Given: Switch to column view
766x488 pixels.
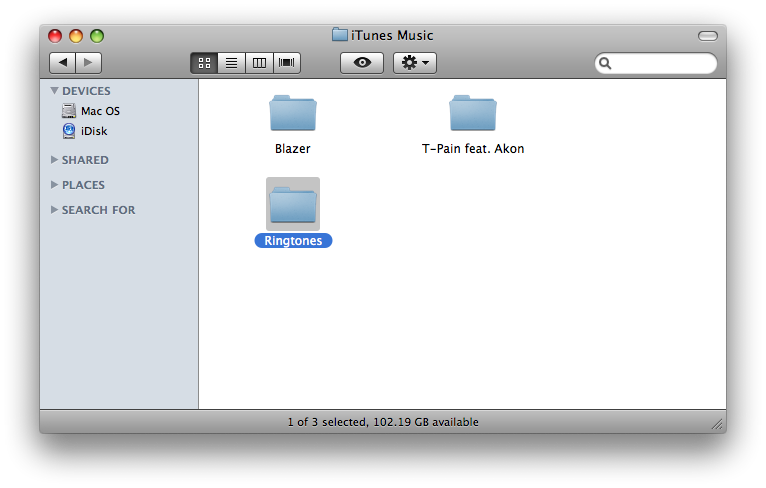Looking at the screenshot, I should (259, 63).
